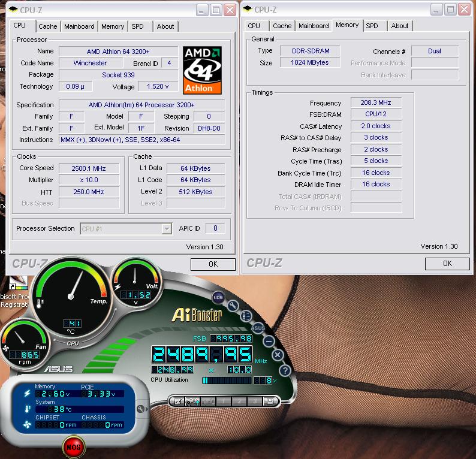Open AI Booster wrench settings icon in the arc
This screenshot has width=476, height=459.
(233, 306)
